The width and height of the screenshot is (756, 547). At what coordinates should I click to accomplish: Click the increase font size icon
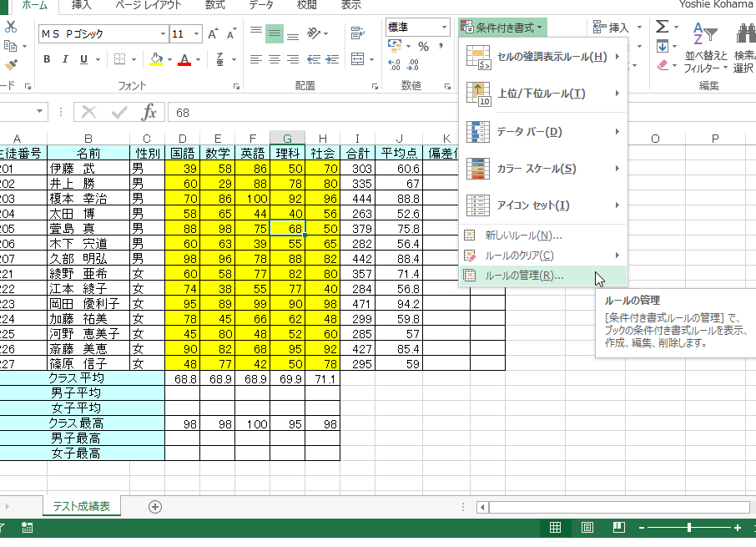(213, 34)
